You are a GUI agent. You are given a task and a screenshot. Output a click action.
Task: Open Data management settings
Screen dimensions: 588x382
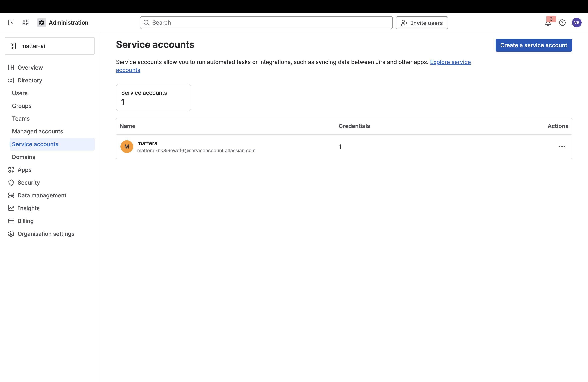tap(42, 195)
